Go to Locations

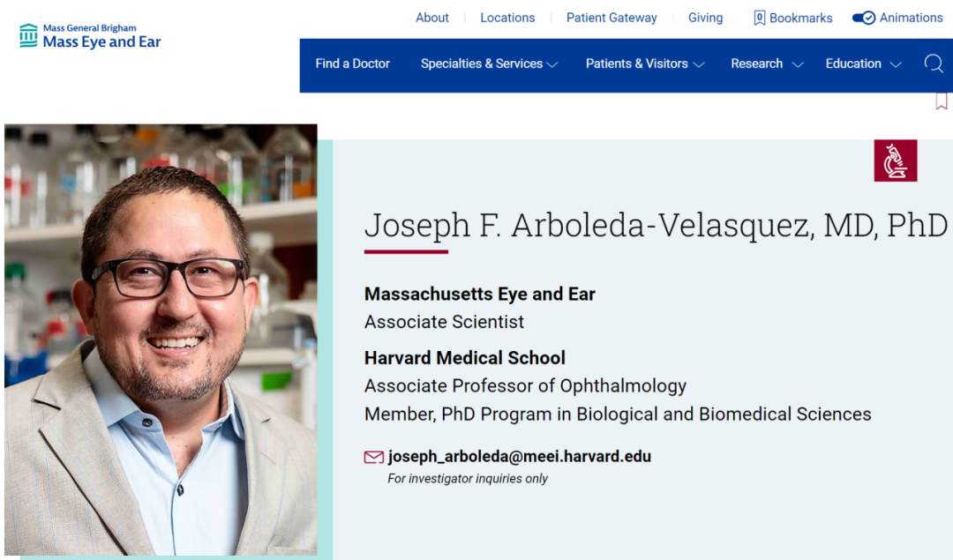(507, 18)
